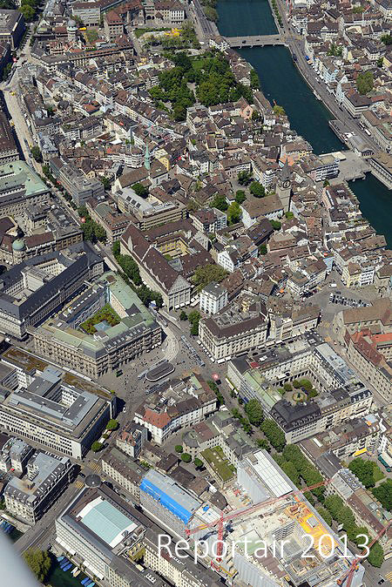Viewport: 392px width, 587px height.
Task: Click the rooftop garden inside the courtyard building
Action: [x=100, y=319]
